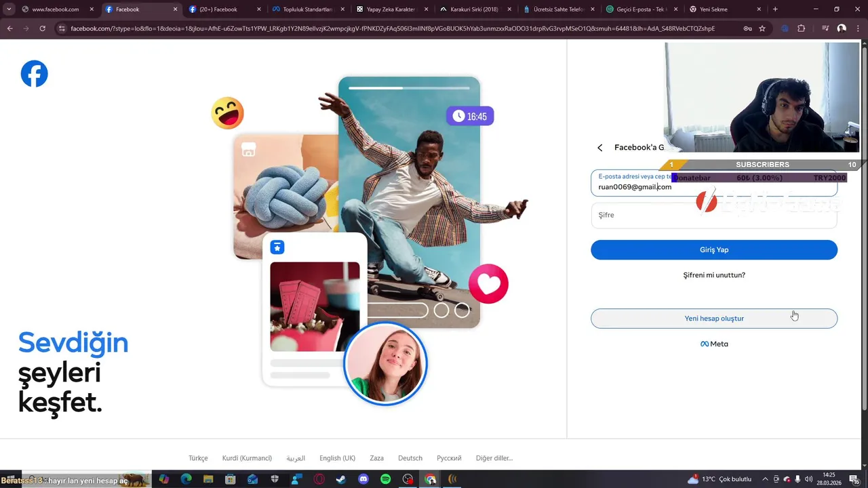Open Steam from the taskbar

pyautogui.click(x=341, y=479)
